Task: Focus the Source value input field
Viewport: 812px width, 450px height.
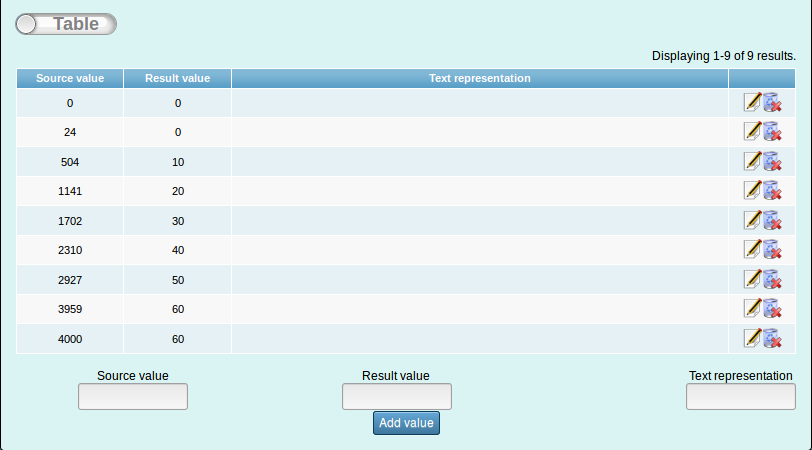Action: click(x=133, y=397)
